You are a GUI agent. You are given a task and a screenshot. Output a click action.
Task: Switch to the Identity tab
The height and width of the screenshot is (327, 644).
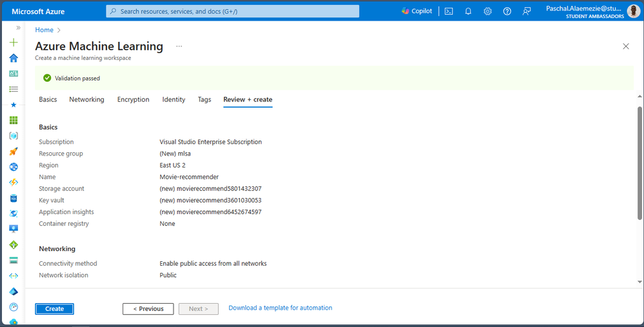pos(174,99)
